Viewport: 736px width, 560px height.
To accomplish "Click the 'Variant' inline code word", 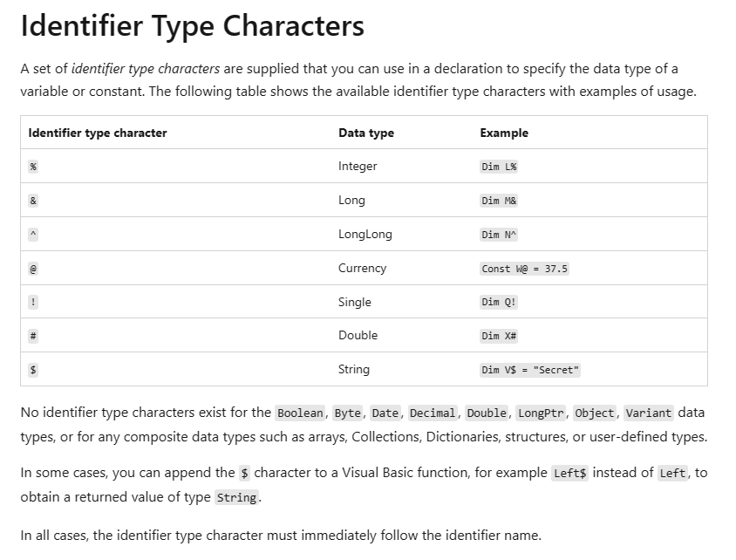I will (x=649, y=413).
